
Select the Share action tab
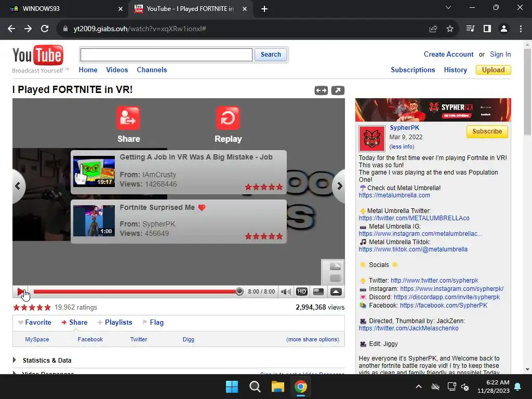click(x=78, y=322)
